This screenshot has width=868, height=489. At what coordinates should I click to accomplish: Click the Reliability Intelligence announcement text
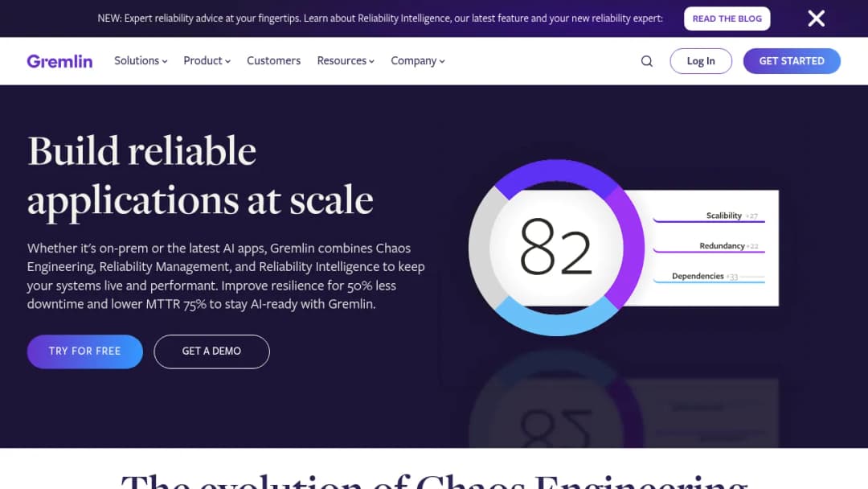tap(379, 18)
